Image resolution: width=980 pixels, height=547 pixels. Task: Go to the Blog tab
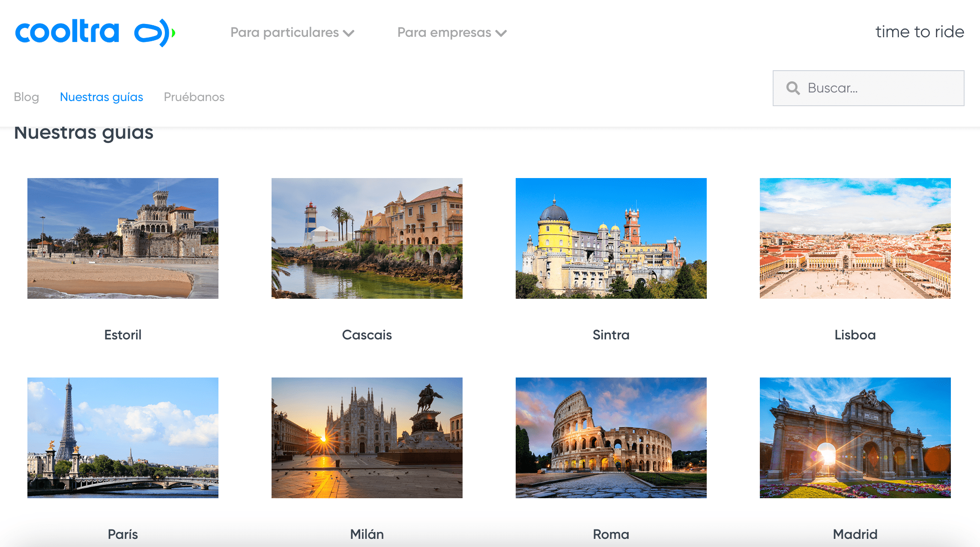click(x=26, y=97)
